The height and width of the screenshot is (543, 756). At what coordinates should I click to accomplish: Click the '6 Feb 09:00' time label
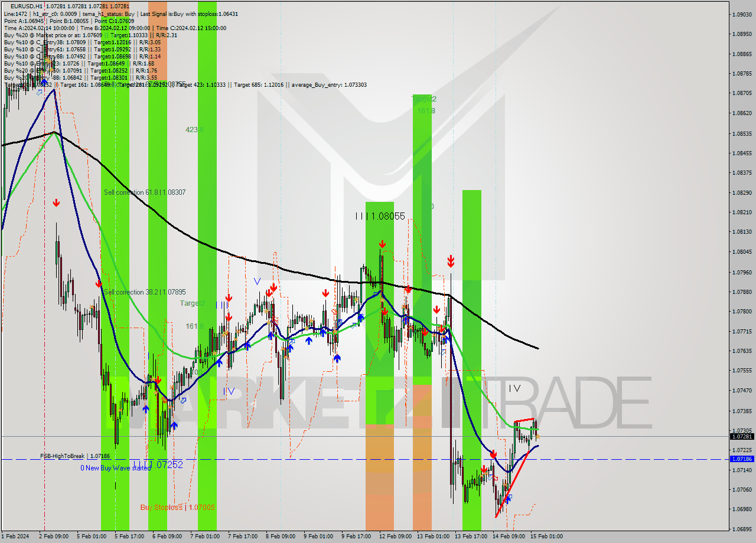point(167,537)
